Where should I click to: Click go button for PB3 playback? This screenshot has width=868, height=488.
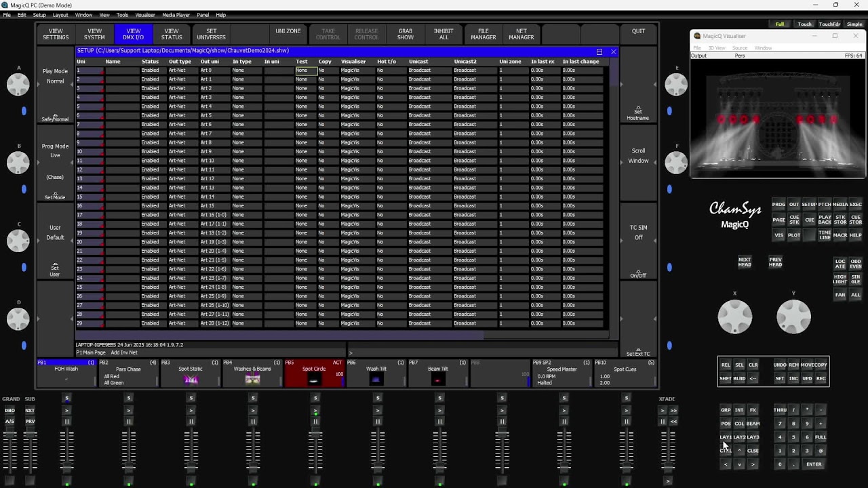pyautogui.click(x=191, y=410)
